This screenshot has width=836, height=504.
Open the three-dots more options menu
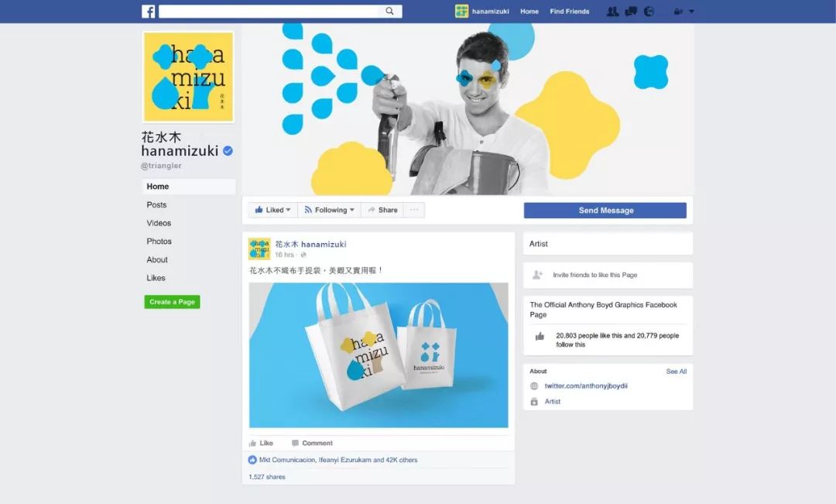414,210
